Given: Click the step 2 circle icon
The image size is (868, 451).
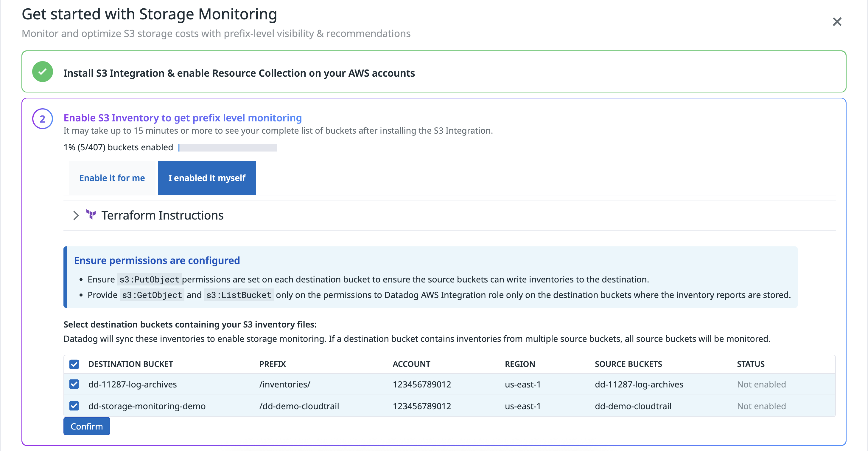Looking at the screenshot, I should tap(43, 119).
